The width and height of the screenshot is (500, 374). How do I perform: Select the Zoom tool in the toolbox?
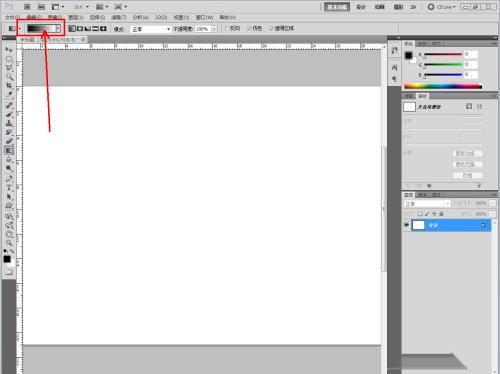click(x=9, y=242)
